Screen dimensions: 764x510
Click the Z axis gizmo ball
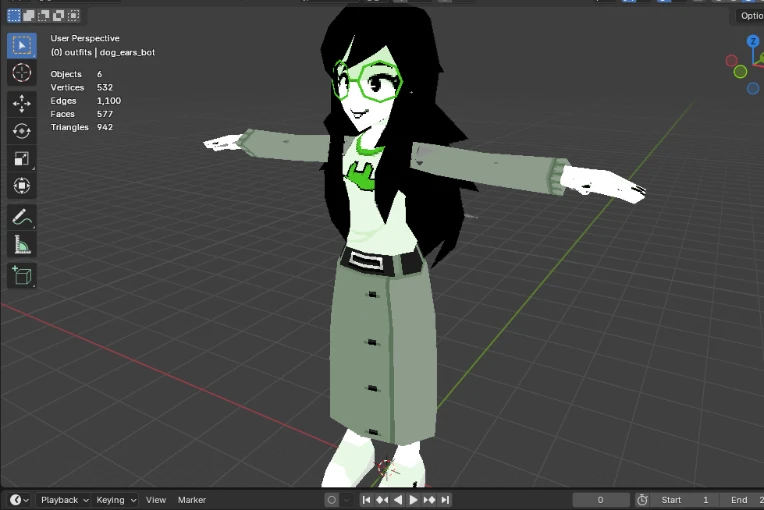click(753, 41)
